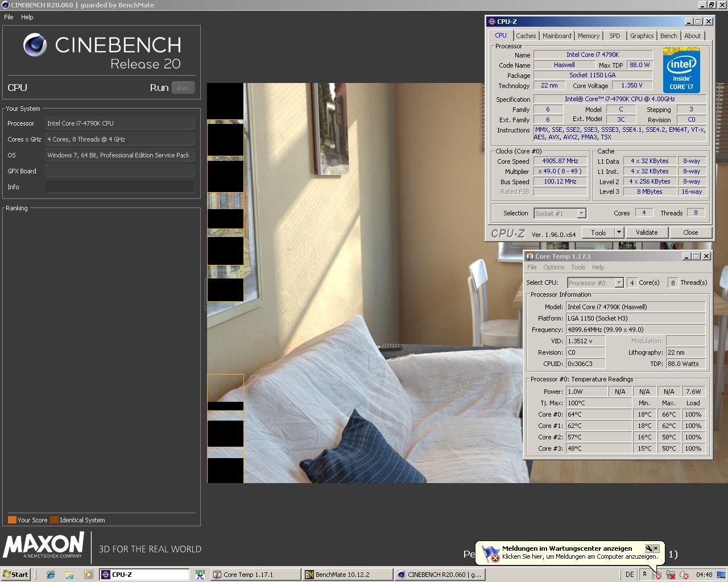Image resolution: width=728 pixels, height=582 pixels.
Task: Open the Processor #0 Select CPU dropdown
Action: pyautogui.click(x=595, y=282)
